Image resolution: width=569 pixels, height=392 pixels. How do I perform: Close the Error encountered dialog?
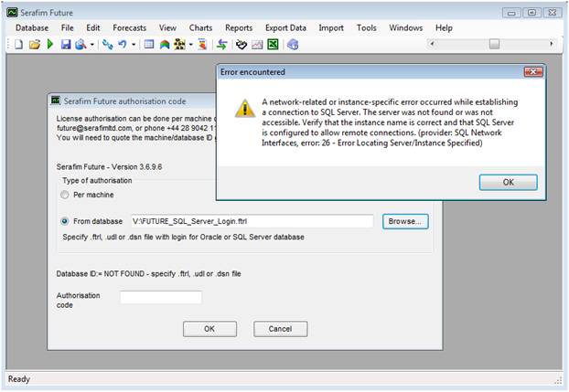[533, 72]
